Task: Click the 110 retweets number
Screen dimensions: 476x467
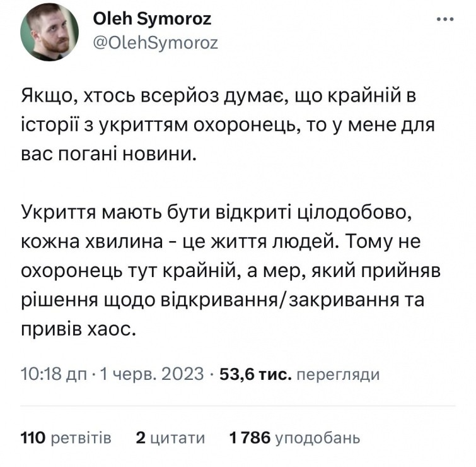Action: 32,437
